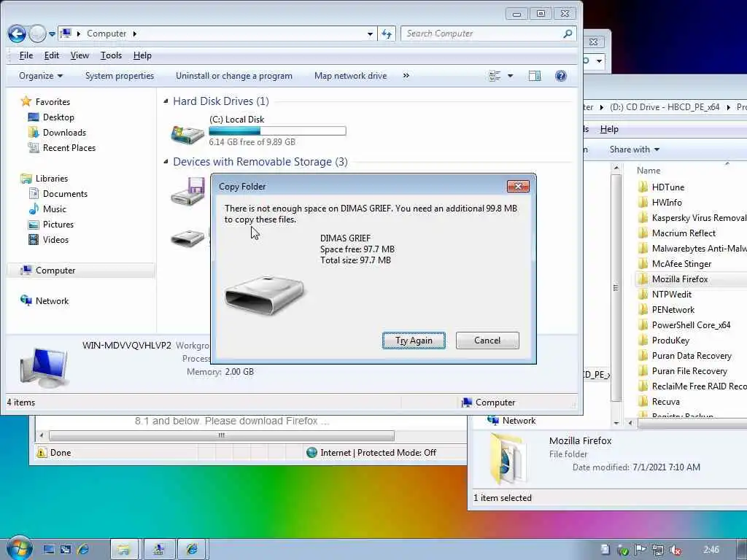Open Help menu in Computer window

pos(142,55)
